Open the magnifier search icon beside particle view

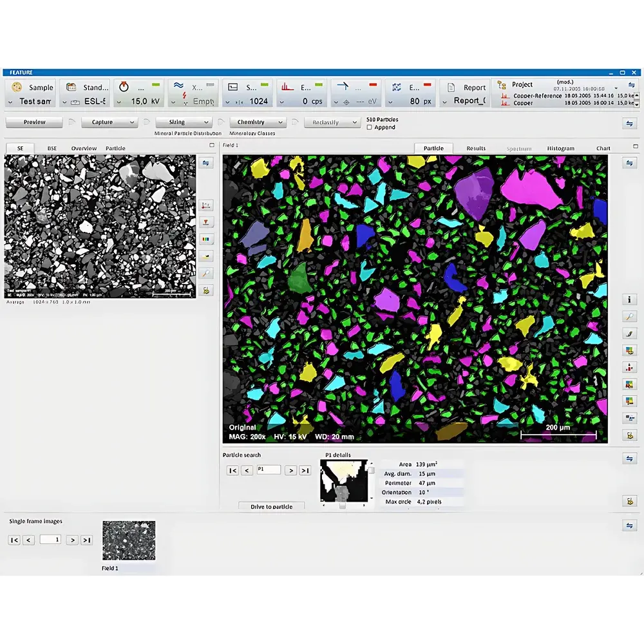[629, 316]
